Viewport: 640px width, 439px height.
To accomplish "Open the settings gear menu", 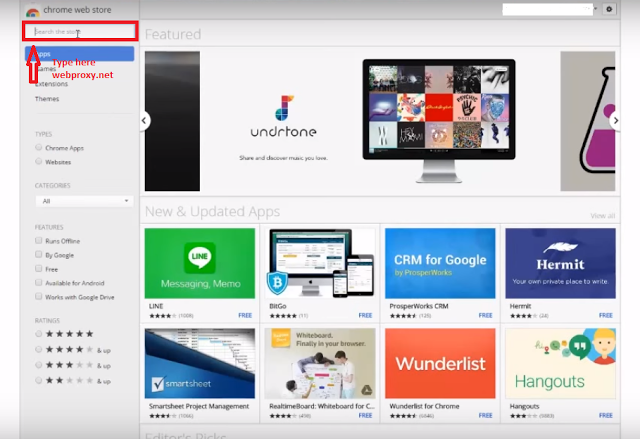I will 609,9.
